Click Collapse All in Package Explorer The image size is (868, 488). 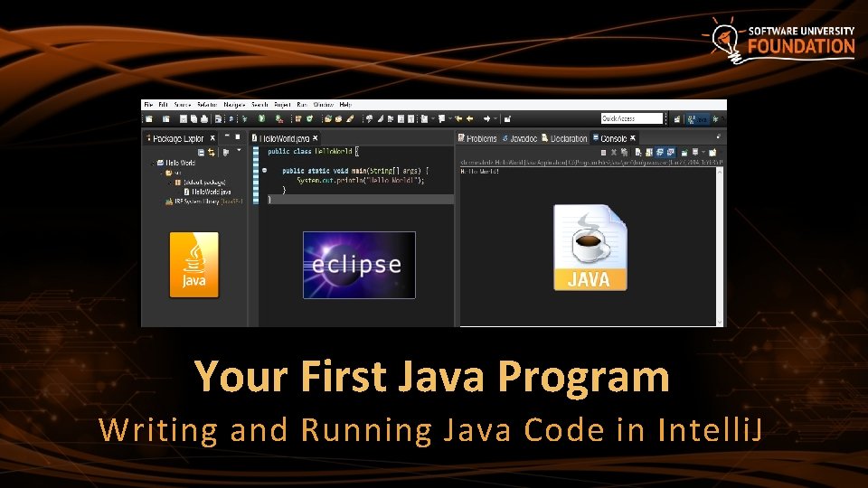coord(201,152)
